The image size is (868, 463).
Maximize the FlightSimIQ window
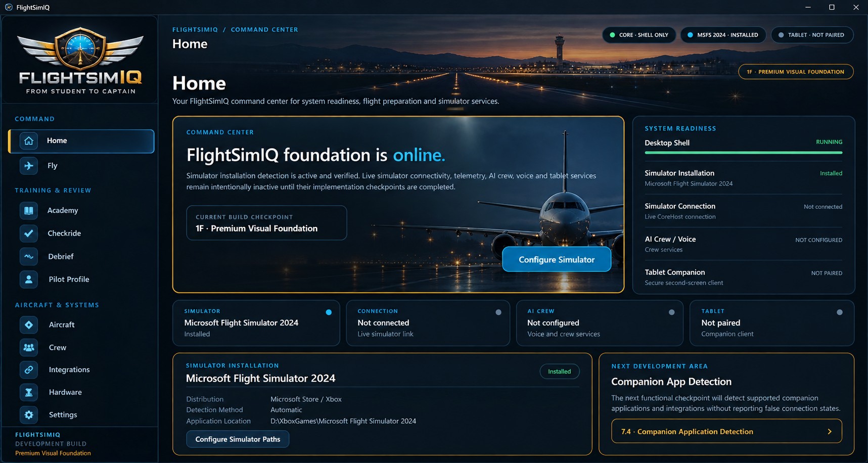pos(832,7)
